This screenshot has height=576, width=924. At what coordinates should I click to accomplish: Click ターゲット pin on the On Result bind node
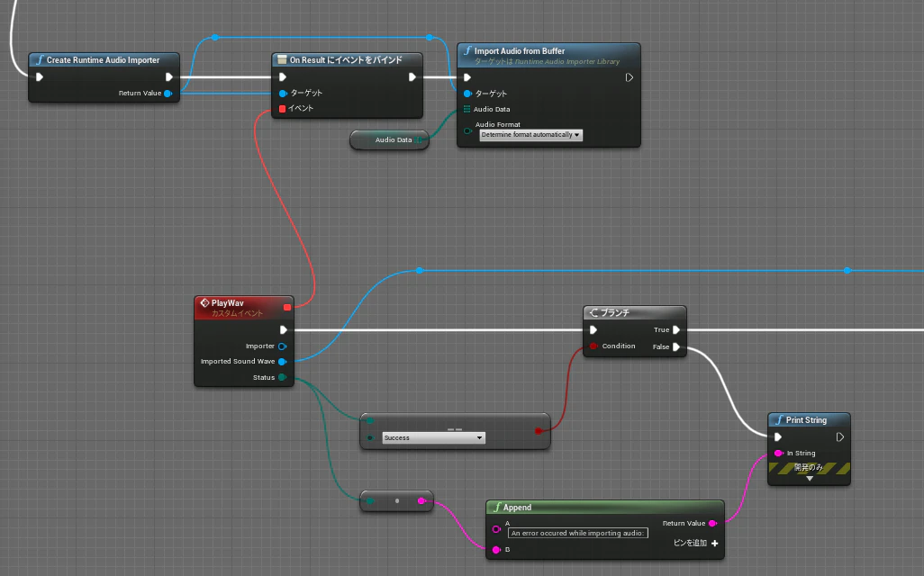coord(283,93)
